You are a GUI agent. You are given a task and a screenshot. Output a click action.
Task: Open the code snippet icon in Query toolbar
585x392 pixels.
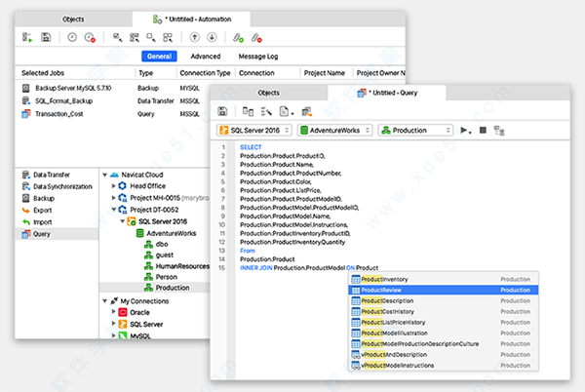(285, 111)
